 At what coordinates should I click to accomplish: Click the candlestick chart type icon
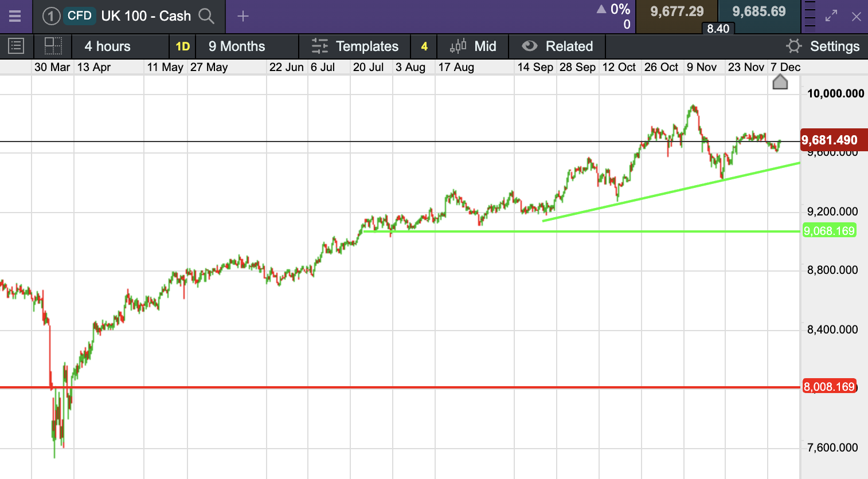(x=458, y=46)
